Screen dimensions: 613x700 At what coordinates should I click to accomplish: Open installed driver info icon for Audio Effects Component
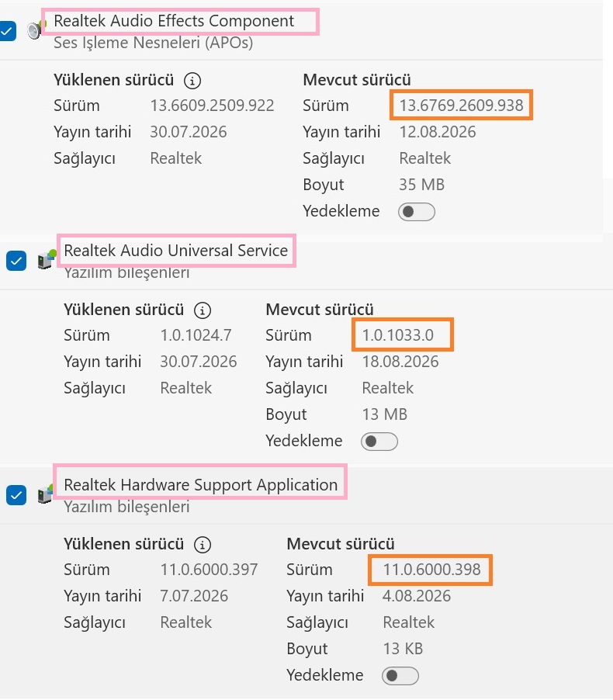[x=192, y=81]
